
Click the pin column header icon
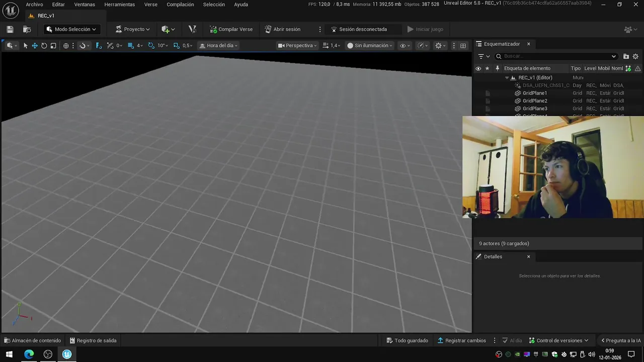(498, 68)
